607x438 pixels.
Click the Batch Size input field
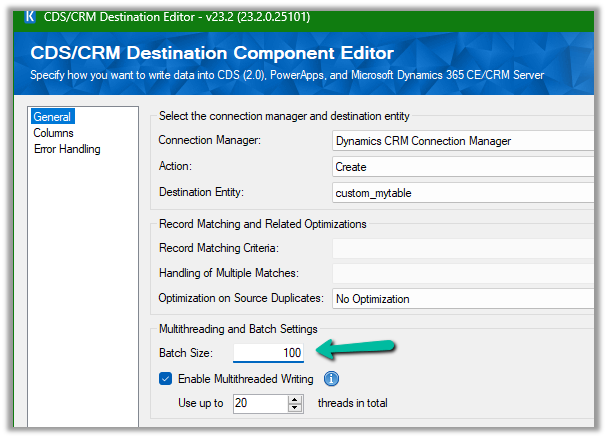pos(269,353)
